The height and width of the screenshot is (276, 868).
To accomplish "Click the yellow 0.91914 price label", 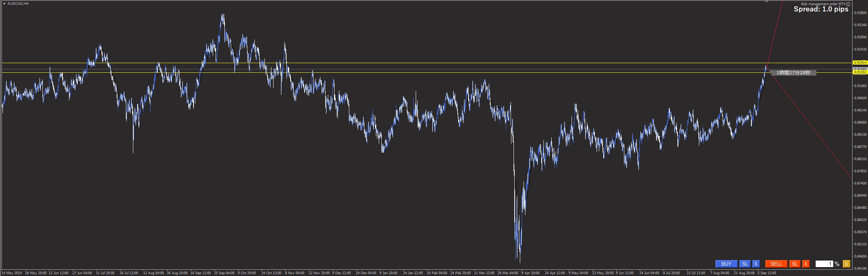I will (860, 63).
